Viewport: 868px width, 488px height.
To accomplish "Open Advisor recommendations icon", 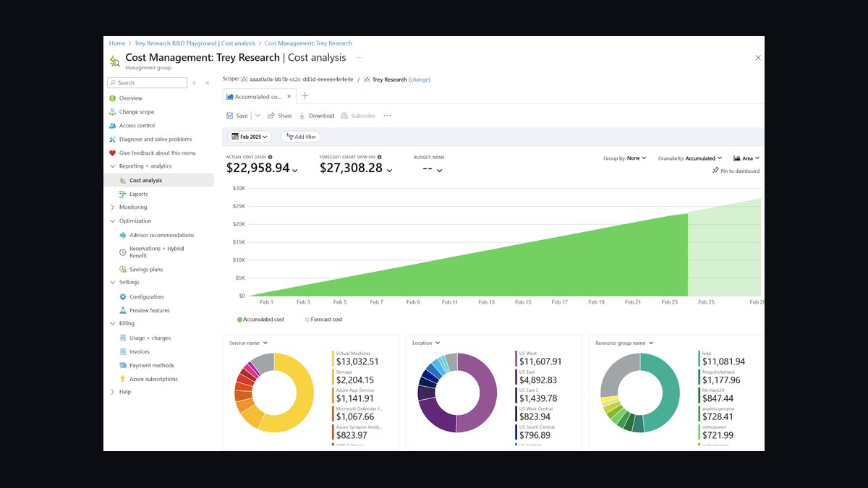I will click(x=123, y=235).
